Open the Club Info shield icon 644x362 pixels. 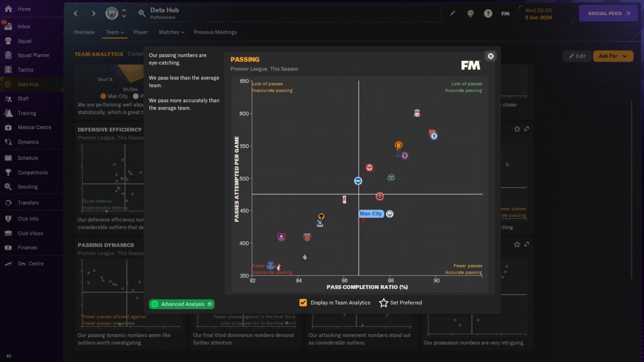8,219
